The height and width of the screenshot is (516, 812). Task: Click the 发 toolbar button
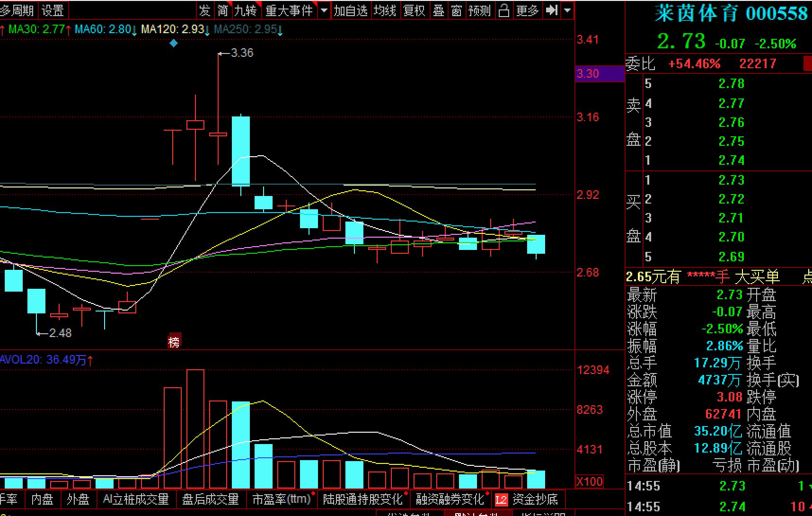[204, 10]
